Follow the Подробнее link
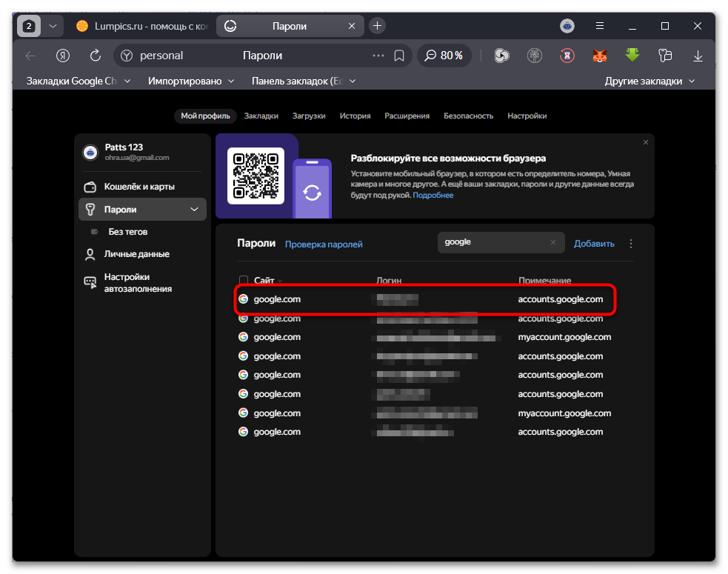The image size is (728, 574). (433, 195)
